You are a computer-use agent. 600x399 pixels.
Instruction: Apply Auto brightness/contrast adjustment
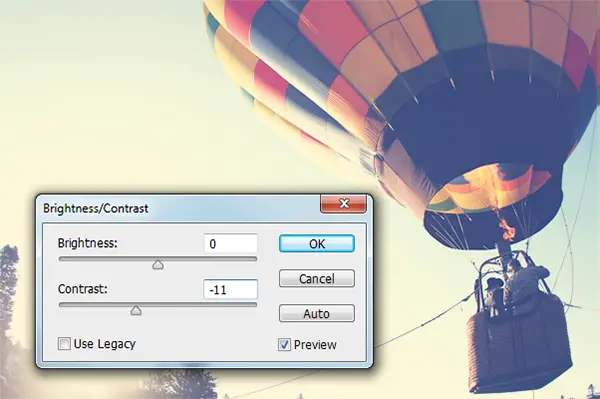[317, 314]
